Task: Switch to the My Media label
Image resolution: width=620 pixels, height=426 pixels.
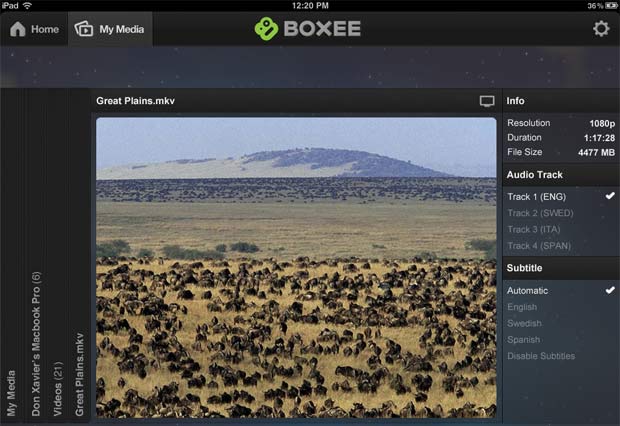Action: point(122,29)
